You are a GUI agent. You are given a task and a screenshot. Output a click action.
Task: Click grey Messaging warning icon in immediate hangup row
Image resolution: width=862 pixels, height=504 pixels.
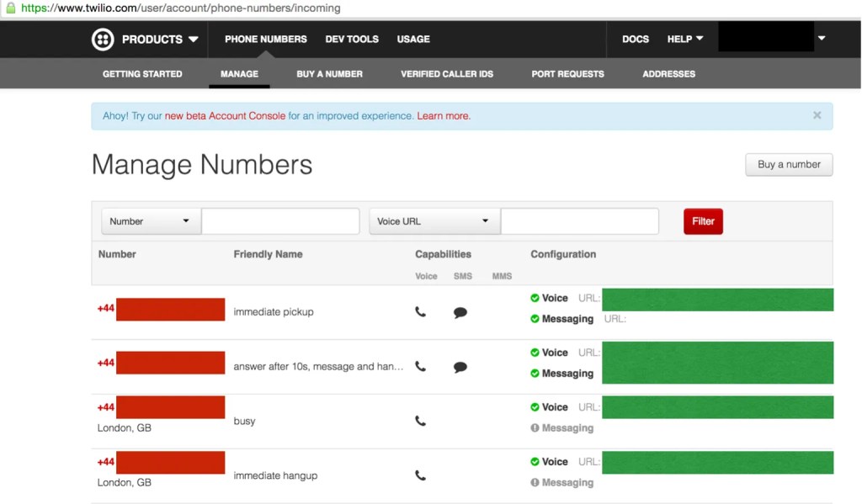(x=535, y=483)
